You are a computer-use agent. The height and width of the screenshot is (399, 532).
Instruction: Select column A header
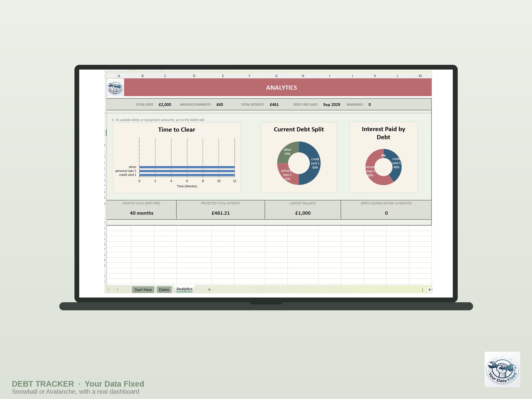119,76
